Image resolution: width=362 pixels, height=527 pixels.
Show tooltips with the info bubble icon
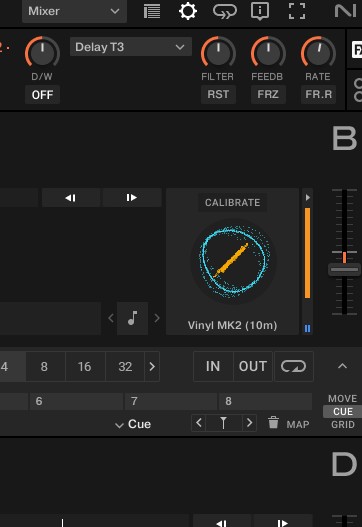[x=260, y=11]
